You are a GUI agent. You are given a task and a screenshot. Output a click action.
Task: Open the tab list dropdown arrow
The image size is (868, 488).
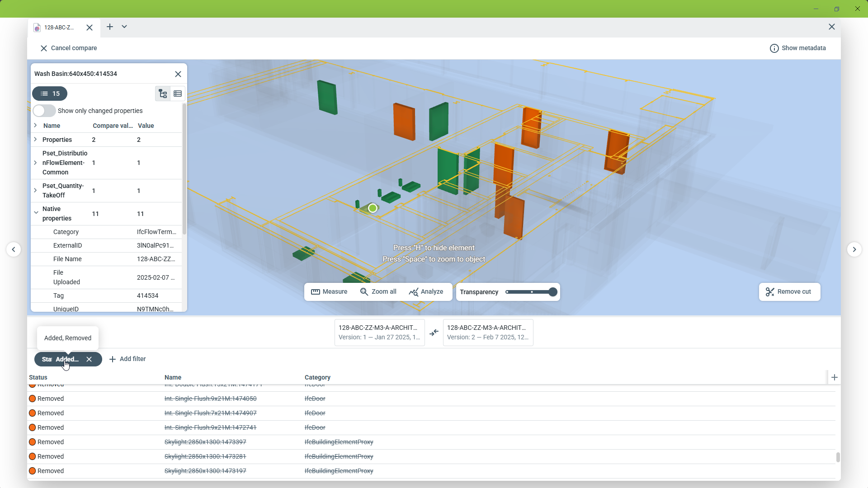pyautogui.click(x=124, y=27)
